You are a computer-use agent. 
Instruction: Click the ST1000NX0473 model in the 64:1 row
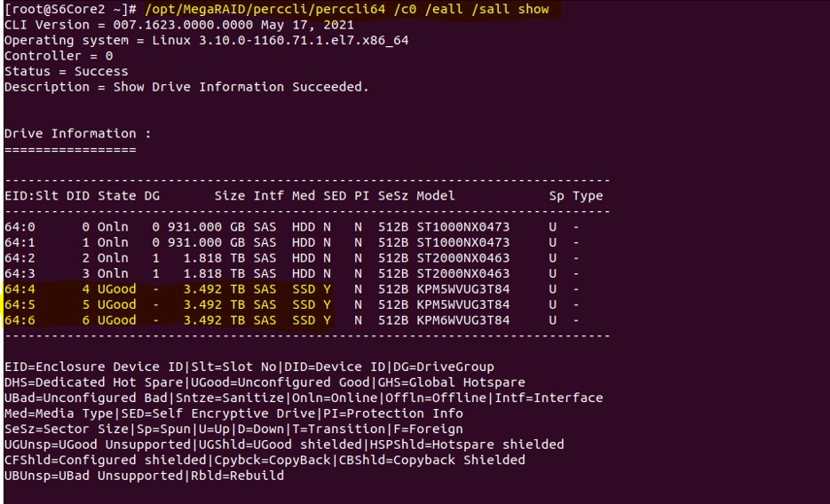[x=462, y=242]
